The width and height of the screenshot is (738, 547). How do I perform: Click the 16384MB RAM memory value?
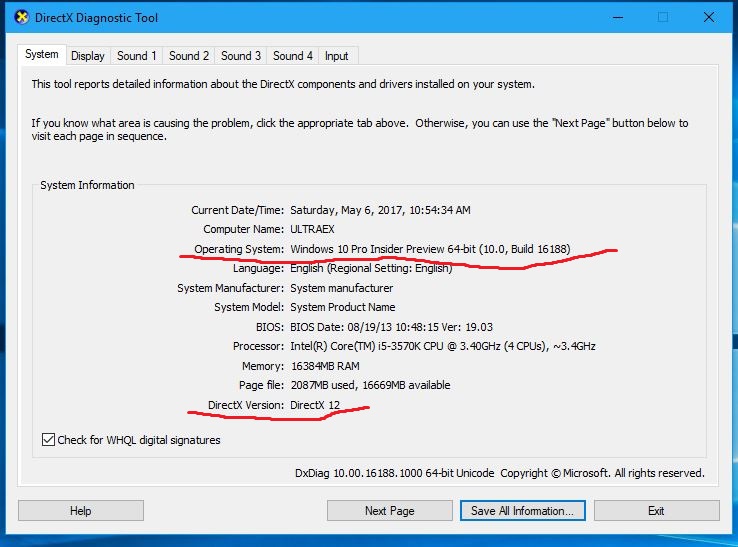coord(325,366)
